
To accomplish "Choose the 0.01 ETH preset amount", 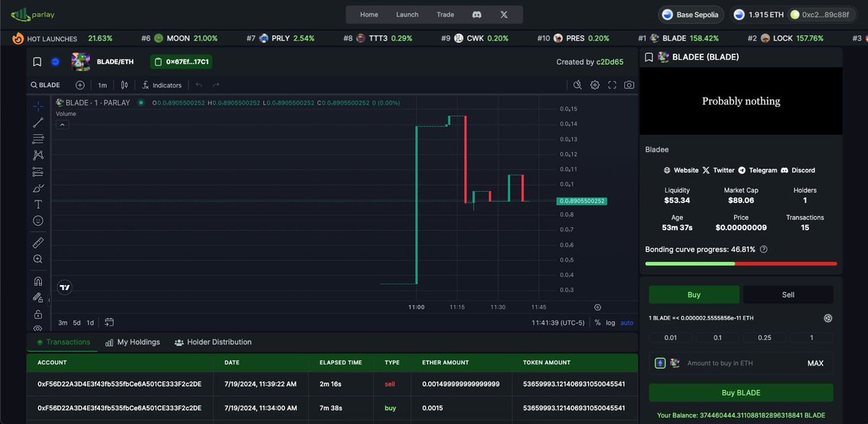I will coord(671,338).
